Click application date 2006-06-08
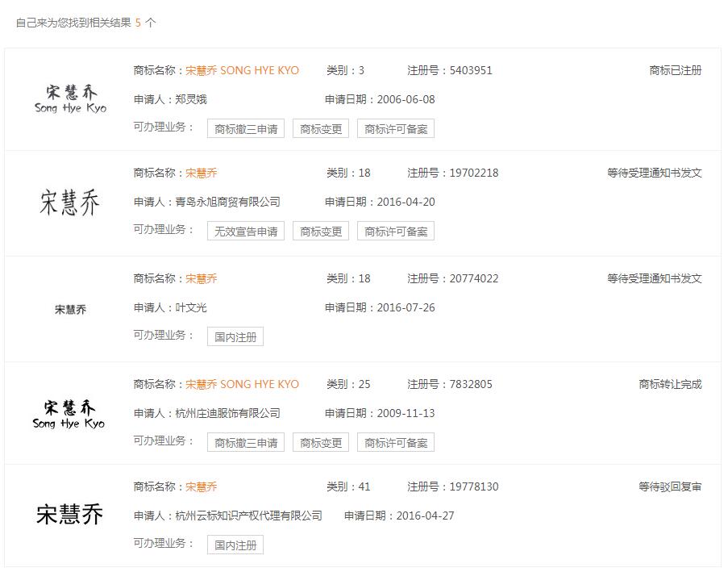The height and width of the screenshot is (572, 728). coord(406,99)
